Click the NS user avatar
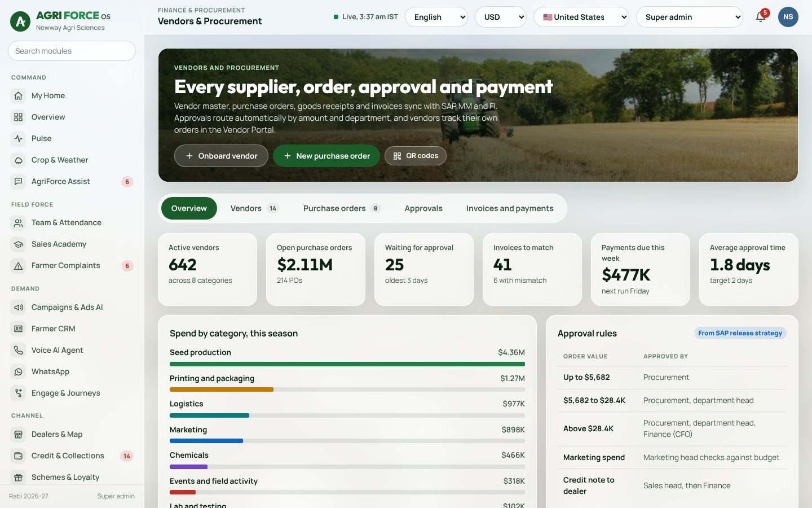Image resolution: width=812 pixels, height=508 pixels. (788, 17)
